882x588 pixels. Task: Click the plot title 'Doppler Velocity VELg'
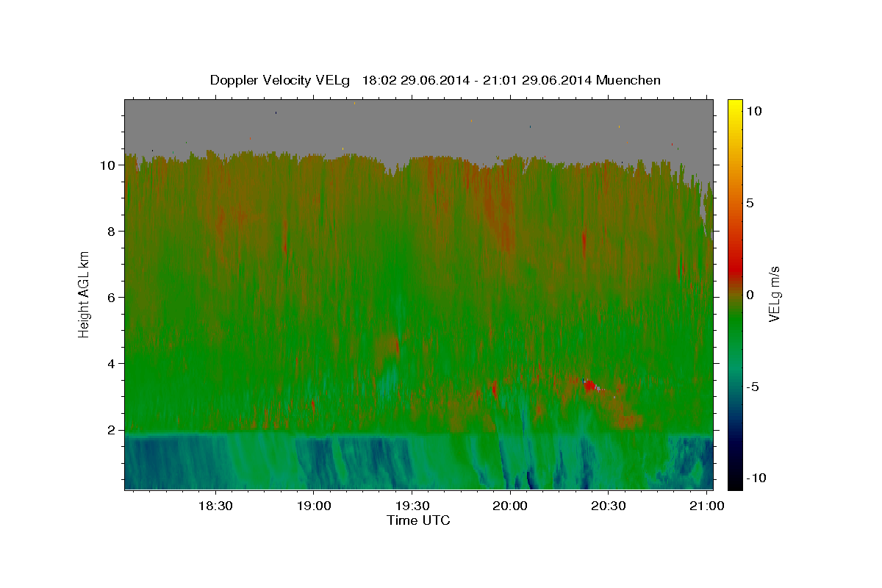point(280,80)
